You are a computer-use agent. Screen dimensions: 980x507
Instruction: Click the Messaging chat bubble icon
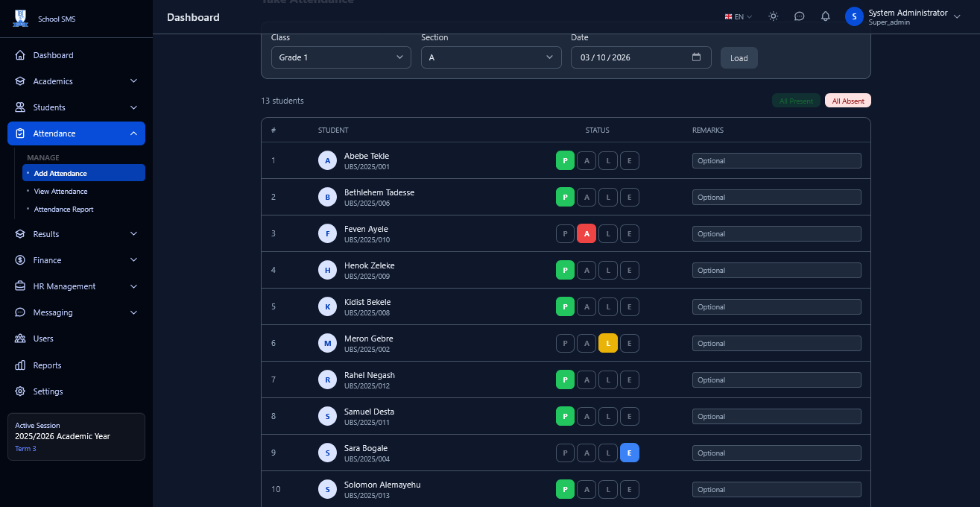pyautogui.click(x=20, y=312)
